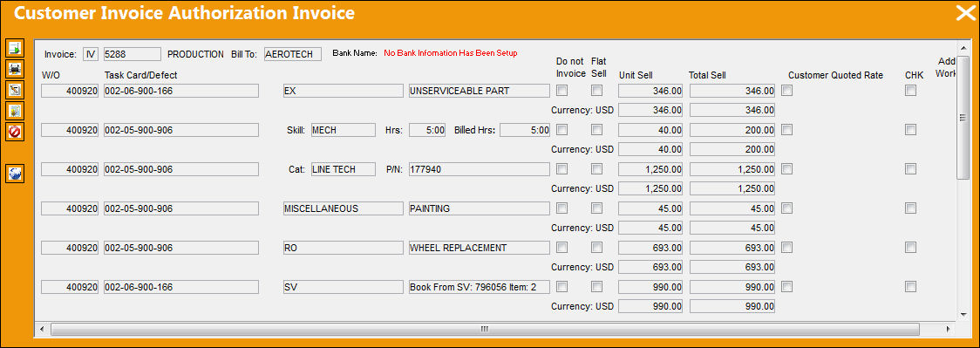Click the top Total Sell 693.00 field
Screen dimensions: 980x348
pyautogui.click(x=732, y=248)
